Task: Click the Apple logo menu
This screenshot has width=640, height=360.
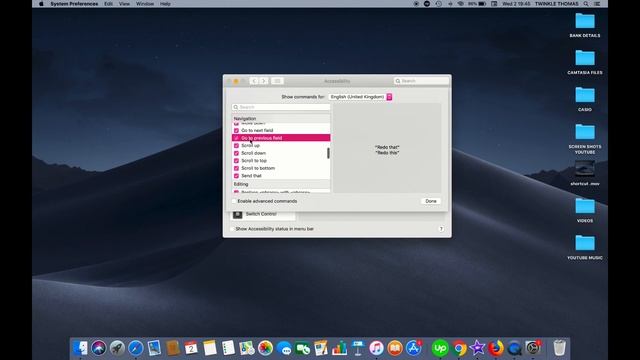Action: click(41, 4)
